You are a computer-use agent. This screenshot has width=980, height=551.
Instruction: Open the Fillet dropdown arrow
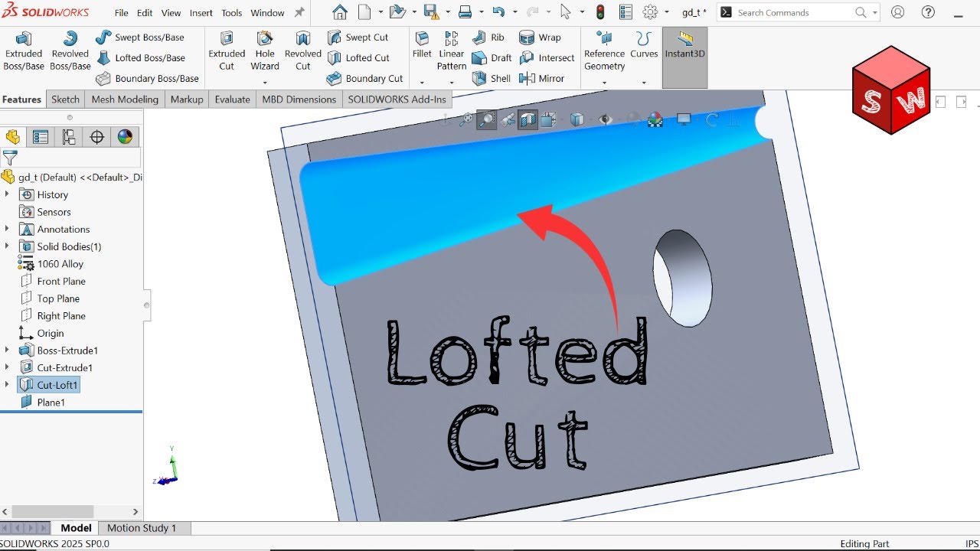[x=422, y=83]
